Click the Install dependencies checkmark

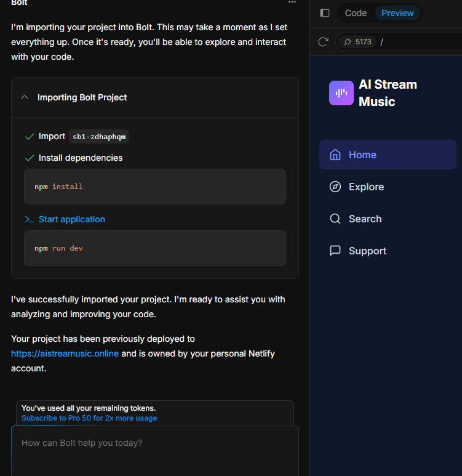click(30, 158)
